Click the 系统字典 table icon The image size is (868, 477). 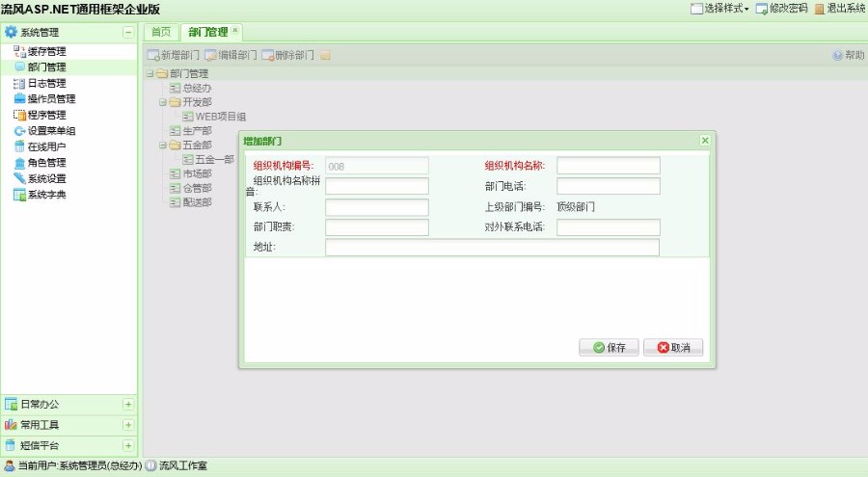click(x=19, y=195)
